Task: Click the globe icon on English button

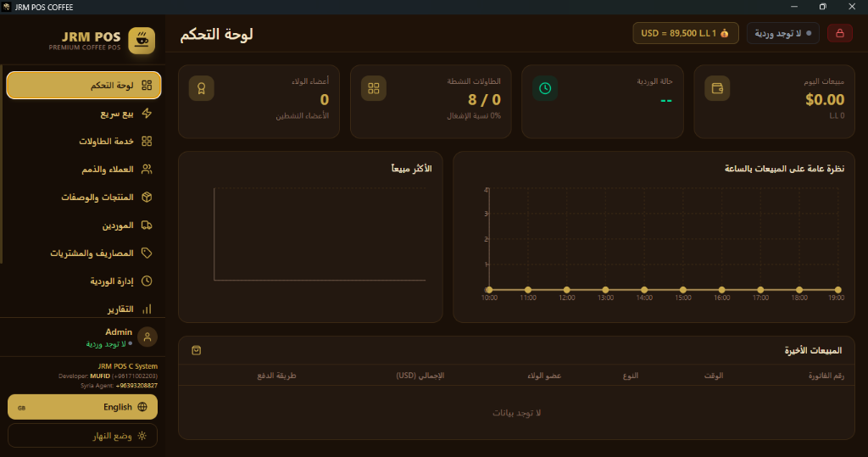Action: click(142, 407)
